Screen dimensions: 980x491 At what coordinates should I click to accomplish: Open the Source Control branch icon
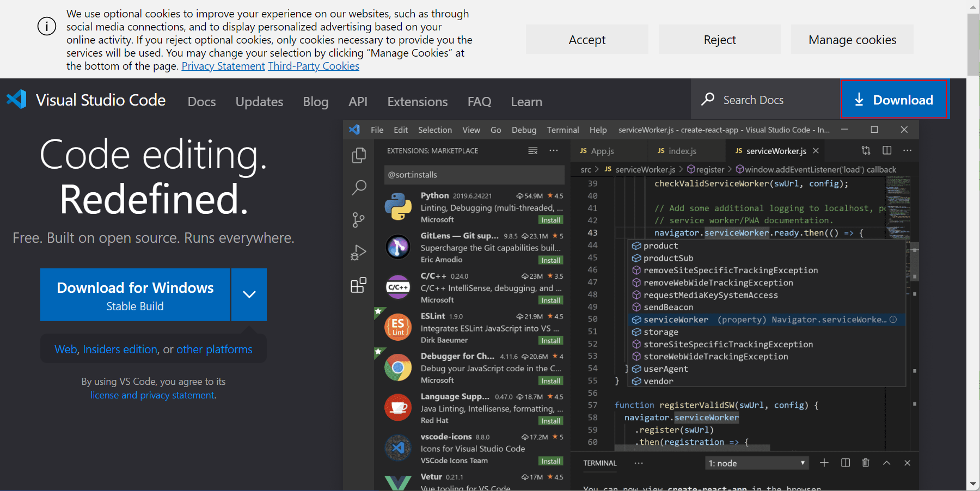[x=359, y=220]
